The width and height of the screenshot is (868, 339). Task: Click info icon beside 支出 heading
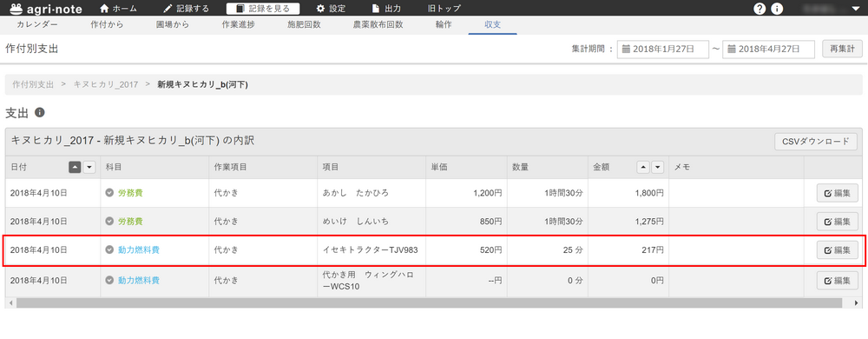click(x=39, y=112)
